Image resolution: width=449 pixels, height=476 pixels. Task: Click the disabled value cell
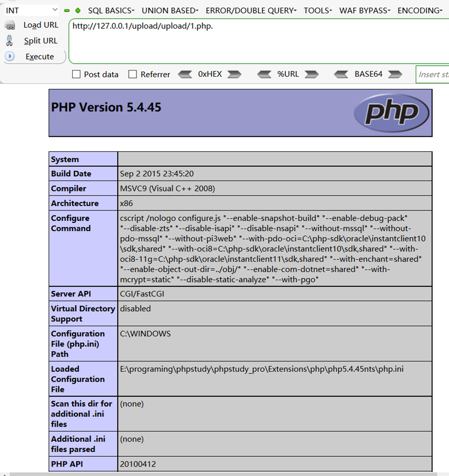pyautogui.click(x=275, y=314)
